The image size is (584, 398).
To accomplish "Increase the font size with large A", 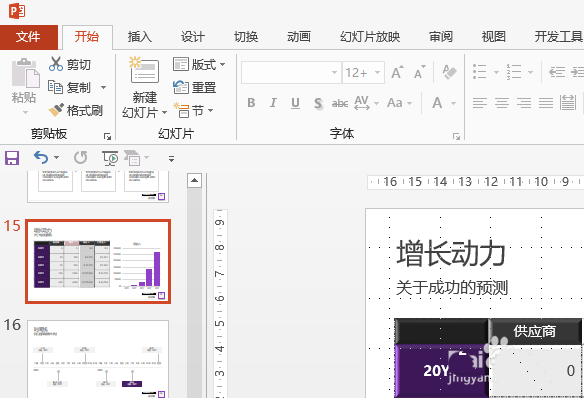I will [397, 72].
